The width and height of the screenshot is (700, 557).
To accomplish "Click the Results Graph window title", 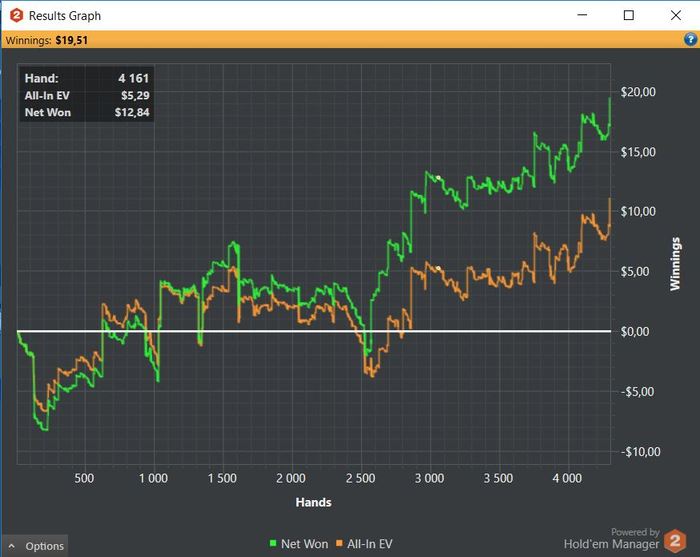I will coord(65,16).
